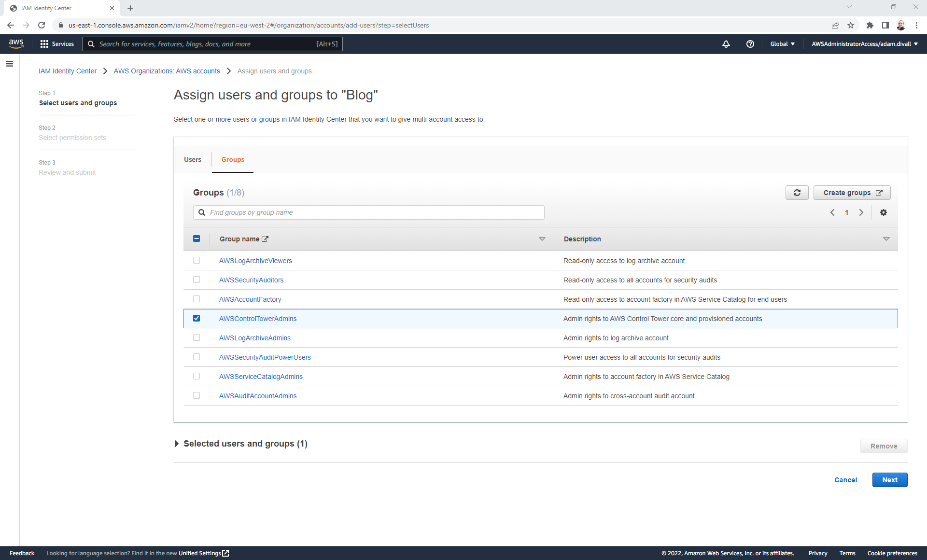Open the help question mark icon
Image resolution: width=927 pixels, height=560 pixels.
(750, 44)
